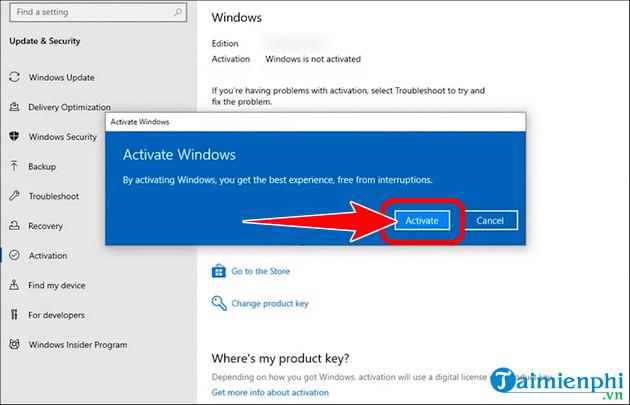Select Activation in the sidebar
This screenshot has width=630, height=405.
coord(48,256)
